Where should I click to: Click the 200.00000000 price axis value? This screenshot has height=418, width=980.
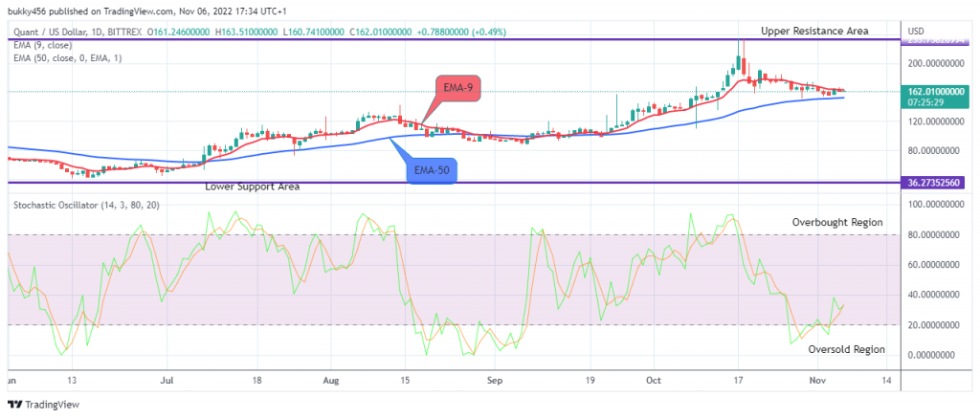pyautogui.click(x=937, y=63)
